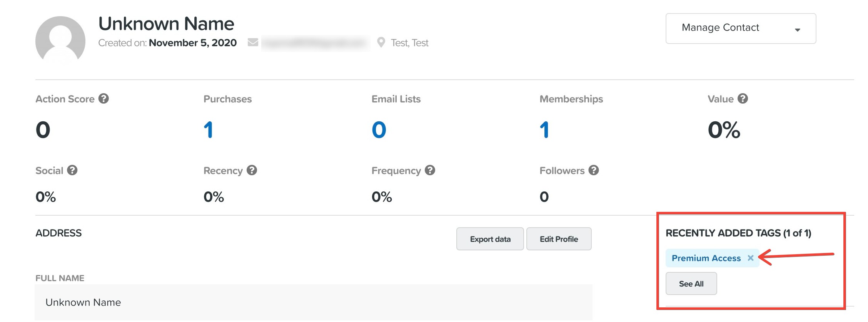Remove the Premium Access tag with the X
This screenshot has height=322, width=868.
coord(750,258)
